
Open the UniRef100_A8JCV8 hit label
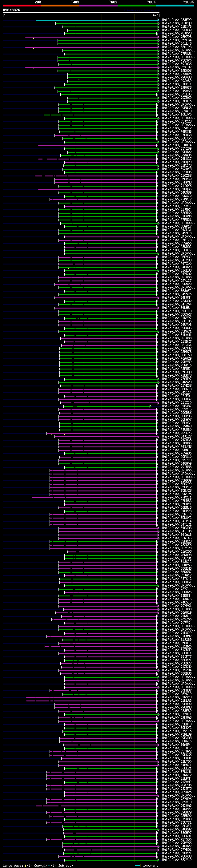(177, 33)
